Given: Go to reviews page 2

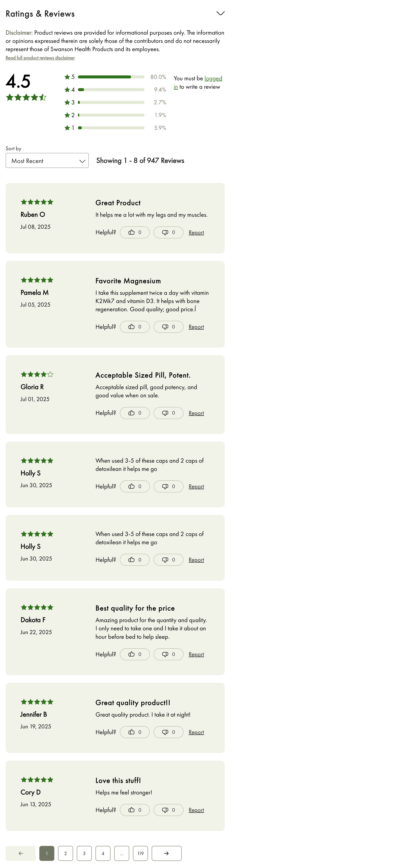Looking at the screenshot, I should [65, 853].
